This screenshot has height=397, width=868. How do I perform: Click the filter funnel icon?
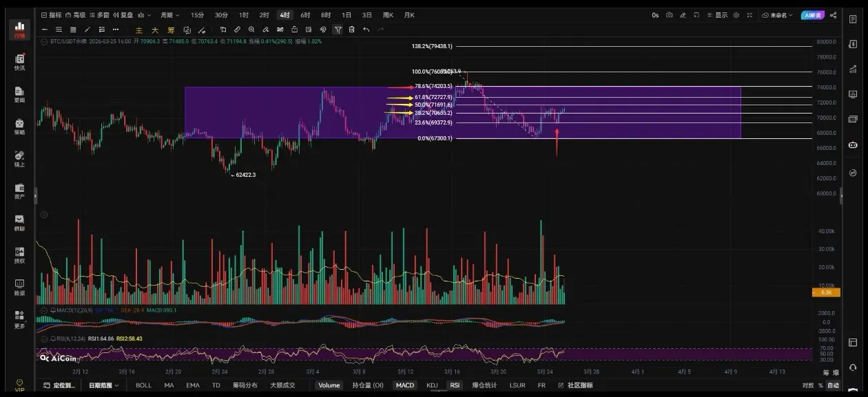tap(338, 30)
